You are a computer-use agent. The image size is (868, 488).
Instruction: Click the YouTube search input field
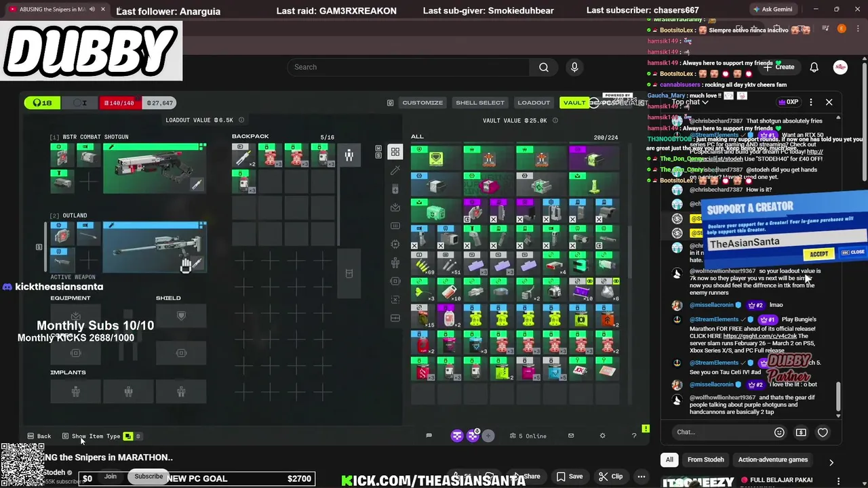408,67
